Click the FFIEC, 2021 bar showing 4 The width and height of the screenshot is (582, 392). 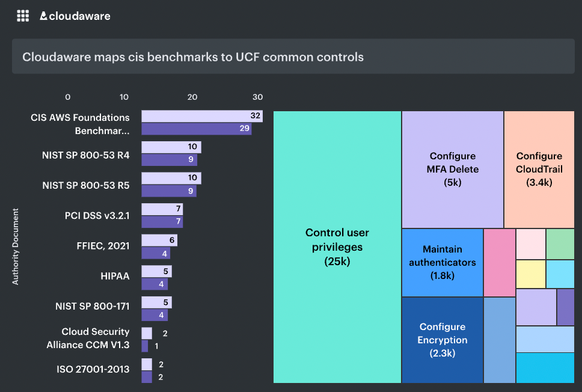156,253
